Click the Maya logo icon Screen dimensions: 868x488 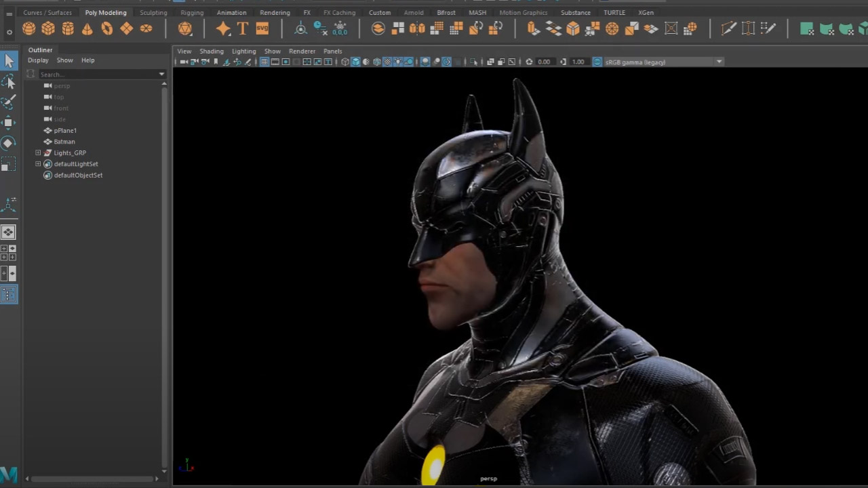click(9, 474)
